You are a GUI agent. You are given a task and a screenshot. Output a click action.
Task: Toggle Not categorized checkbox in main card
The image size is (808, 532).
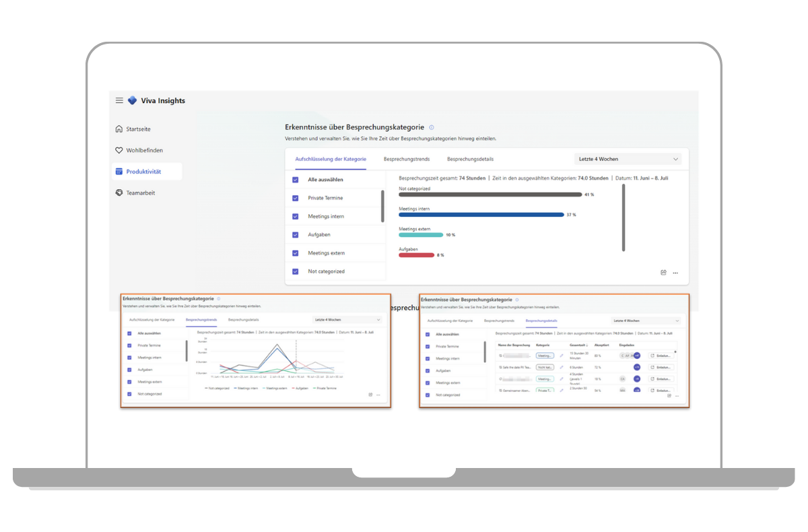click(x=296, y=271)
